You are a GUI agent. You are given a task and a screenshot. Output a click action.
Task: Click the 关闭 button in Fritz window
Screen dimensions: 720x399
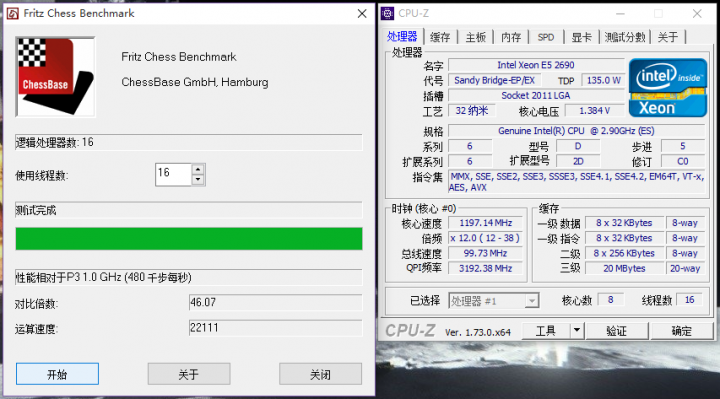click(x=321, y=374)
